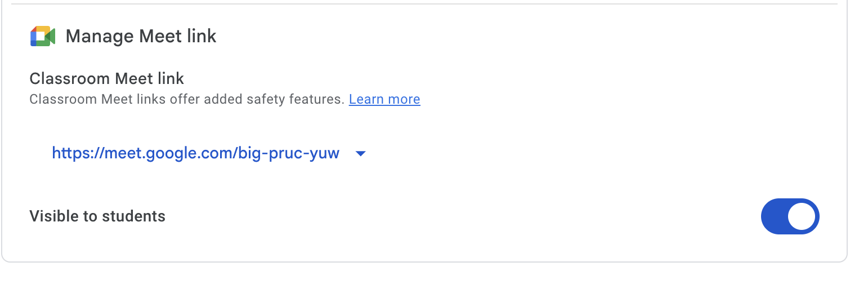
Task: Disable the Visible to students toggle
Action: click(x=790, y=216)
